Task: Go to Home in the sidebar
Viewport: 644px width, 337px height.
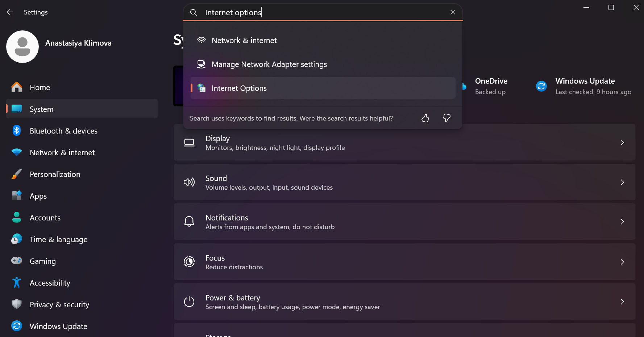Action: (82, 87)
